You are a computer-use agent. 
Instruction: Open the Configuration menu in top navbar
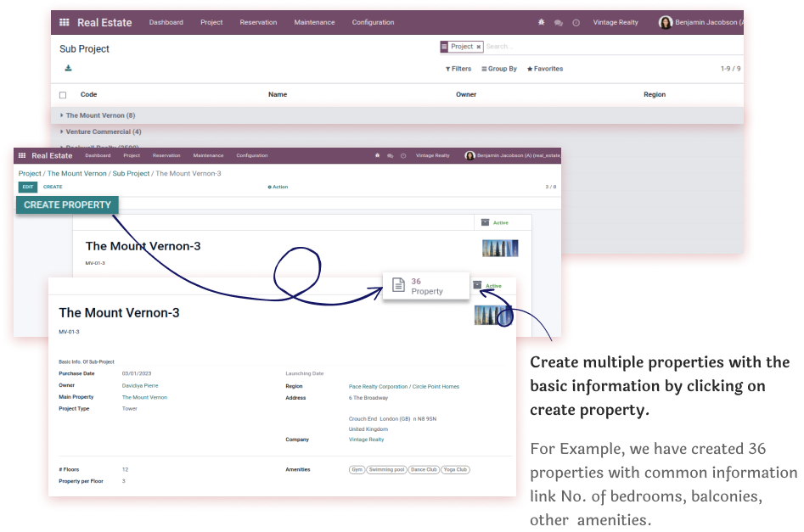[x=373, y=23]
